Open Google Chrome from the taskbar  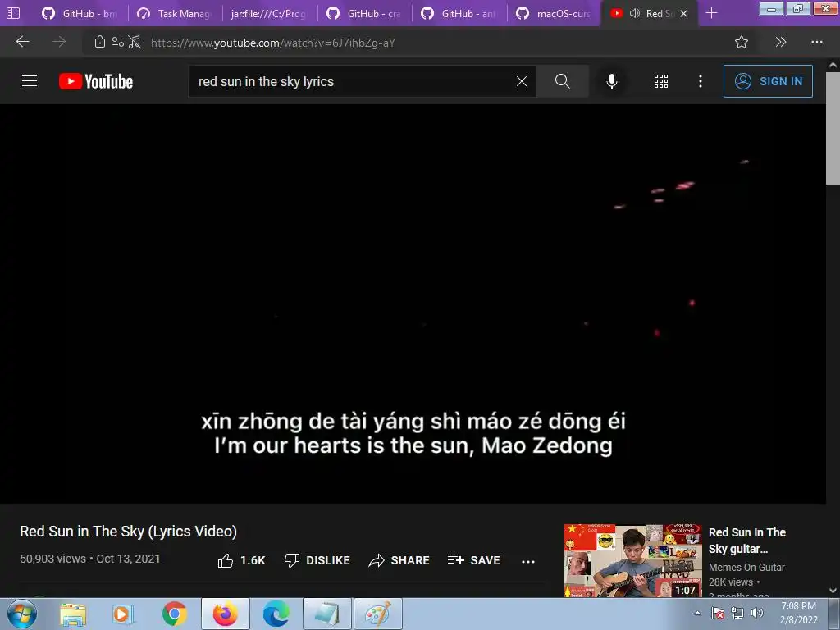coord(174,614)
